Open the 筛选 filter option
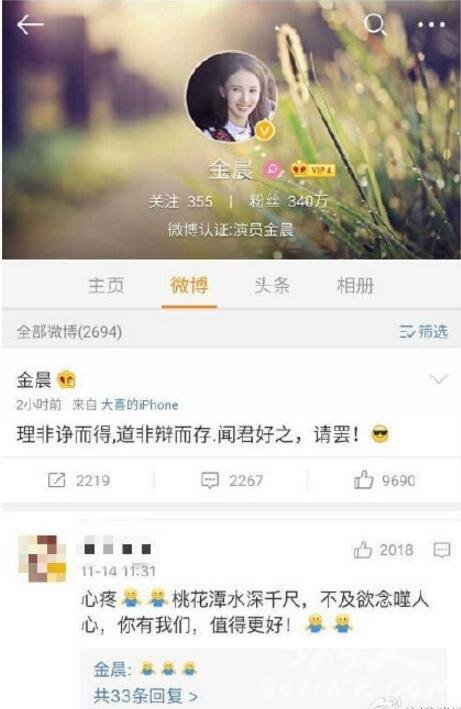This screenshot has width=461, height=709. click(423, 331)
